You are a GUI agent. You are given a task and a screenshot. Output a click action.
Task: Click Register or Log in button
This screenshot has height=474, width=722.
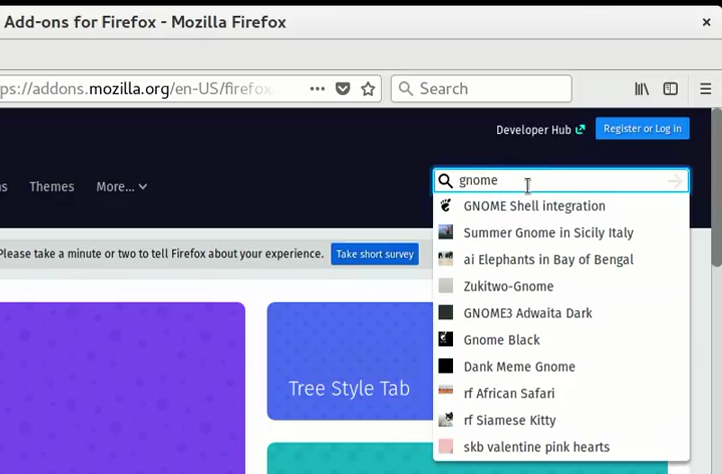pyautogui.click(x=642, y=129)
